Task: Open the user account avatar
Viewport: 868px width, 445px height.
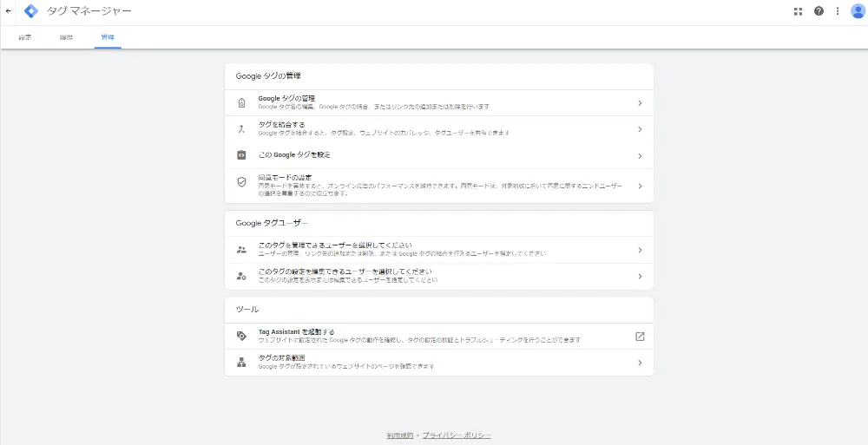Action: coord(858,11)
